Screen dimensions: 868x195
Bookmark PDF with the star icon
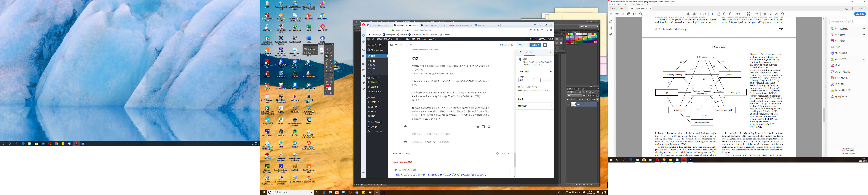[617, 14]
